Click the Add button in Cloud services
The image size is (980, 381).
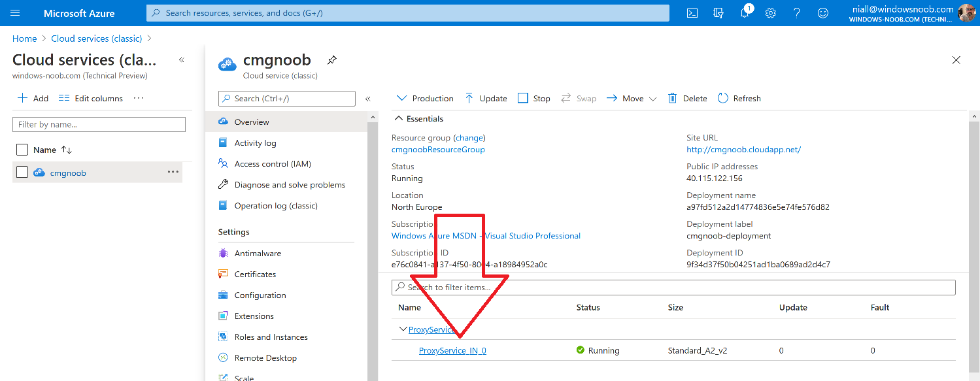[33, 98]
